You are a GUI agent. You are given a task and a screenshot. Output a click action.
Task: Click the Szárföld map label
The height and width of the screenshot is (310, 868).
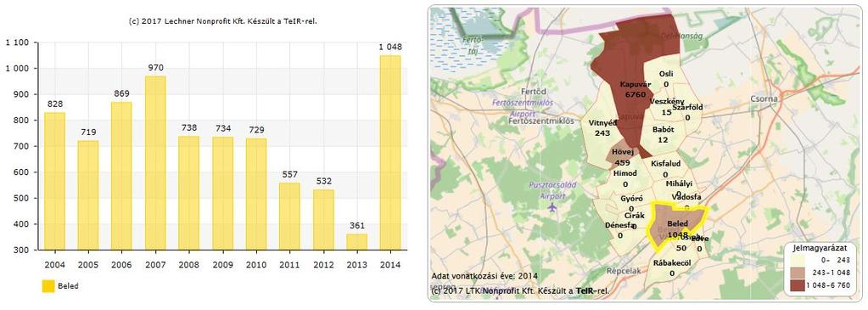click(x=687, y=108)
